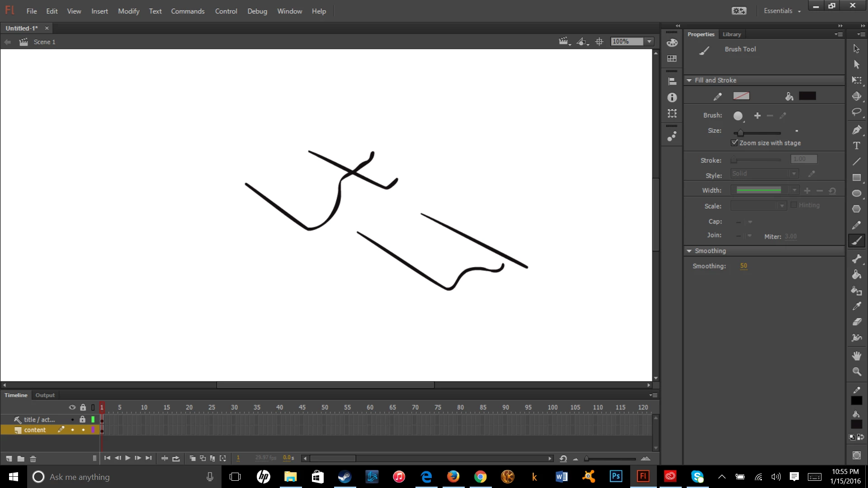Choose the Lasso tool

tap(856, 112)
